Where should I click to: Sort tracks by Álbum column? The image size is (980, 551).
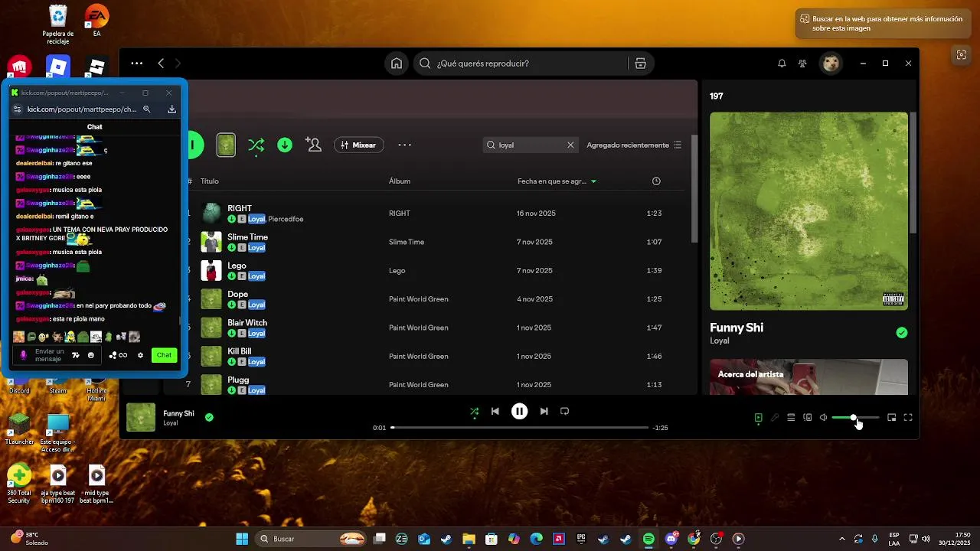[400, 181]
